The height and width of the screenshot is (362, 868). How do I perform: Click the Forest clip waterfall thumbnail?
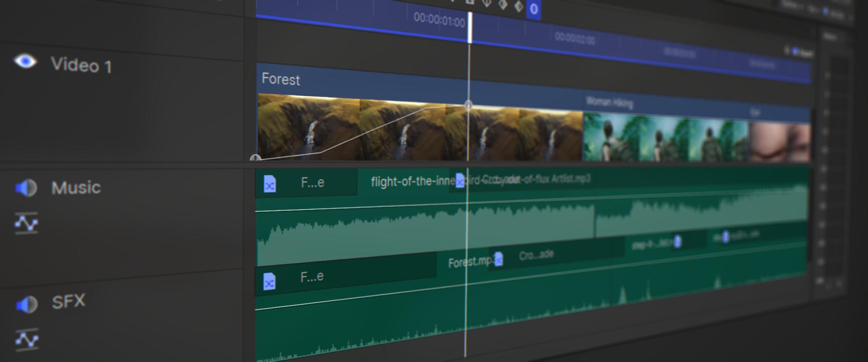pyautogui.click(x=309, y=127)
